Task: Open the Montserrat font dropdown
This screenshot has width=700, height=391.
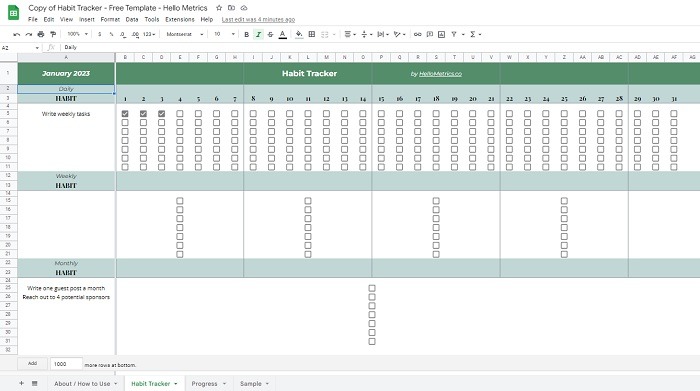Action: pyautogui.click(x=184, y=34)
